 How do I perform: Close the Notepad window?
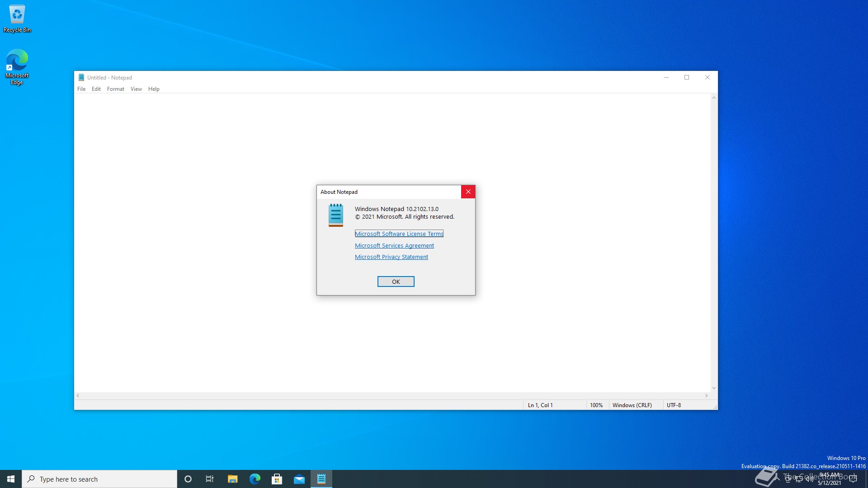(x=708, y=77)
